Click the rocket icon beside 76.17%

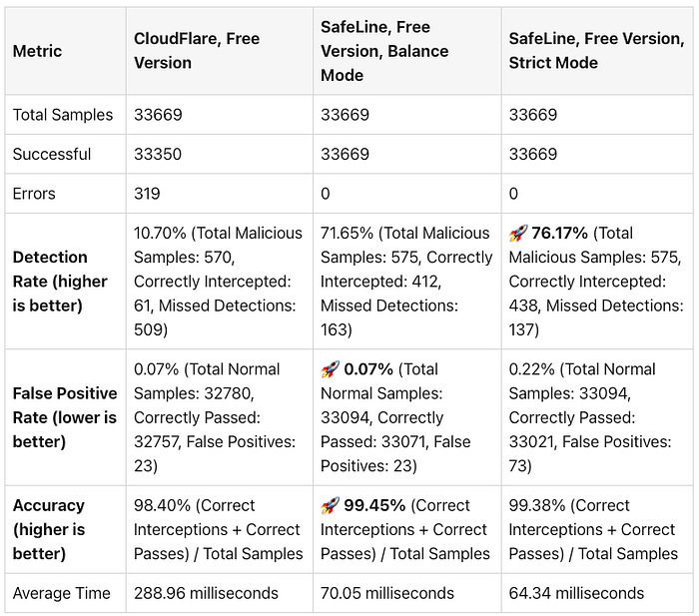coord(518,233)
